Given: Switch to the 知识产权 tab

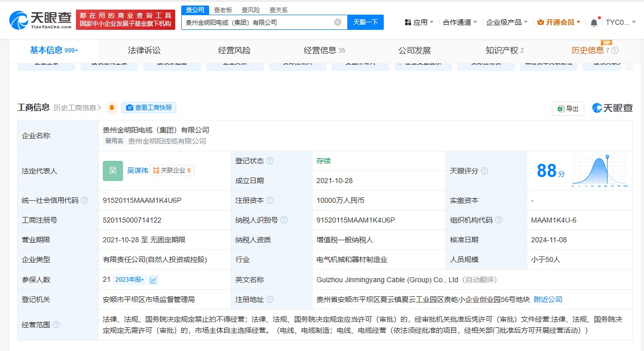Looking at the screenshot, I should tap(505, 51).
